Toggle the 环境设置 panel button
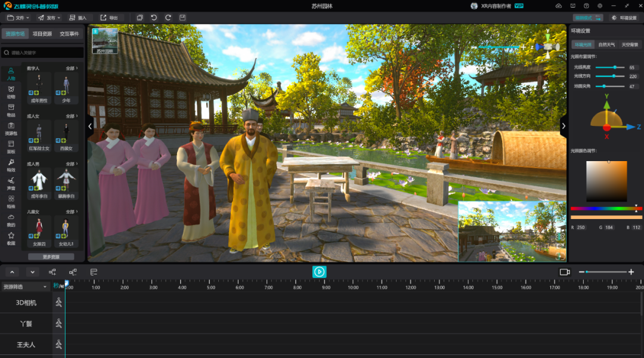 pos(624,18)
